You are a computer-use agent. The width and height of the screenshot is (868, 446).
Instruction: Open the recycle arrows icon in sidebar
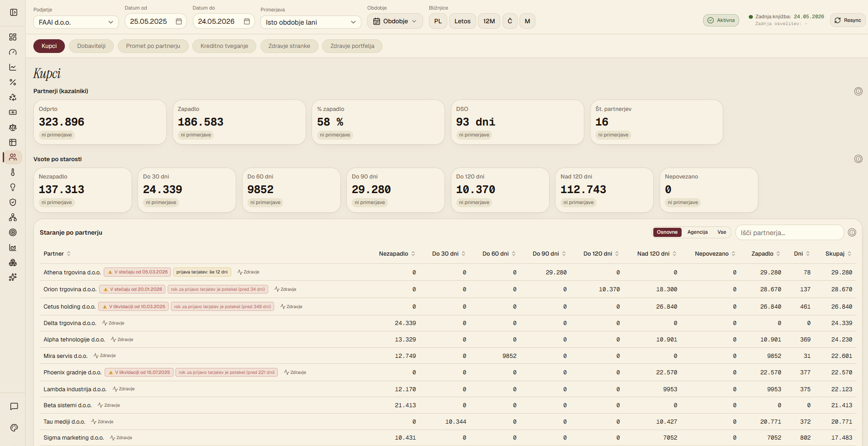click(13, 97)
